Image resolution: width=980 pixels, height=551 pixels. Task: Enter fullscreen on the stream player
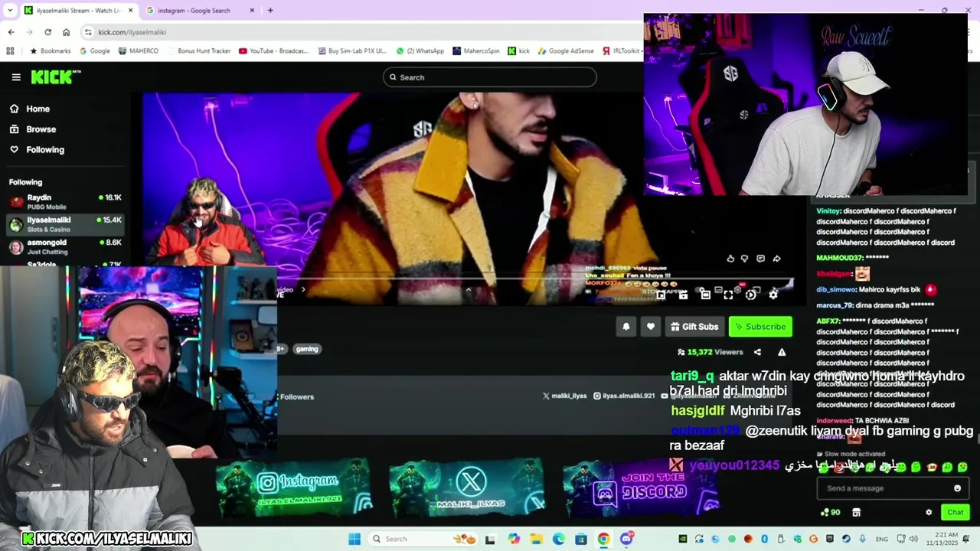coord(728,295)
